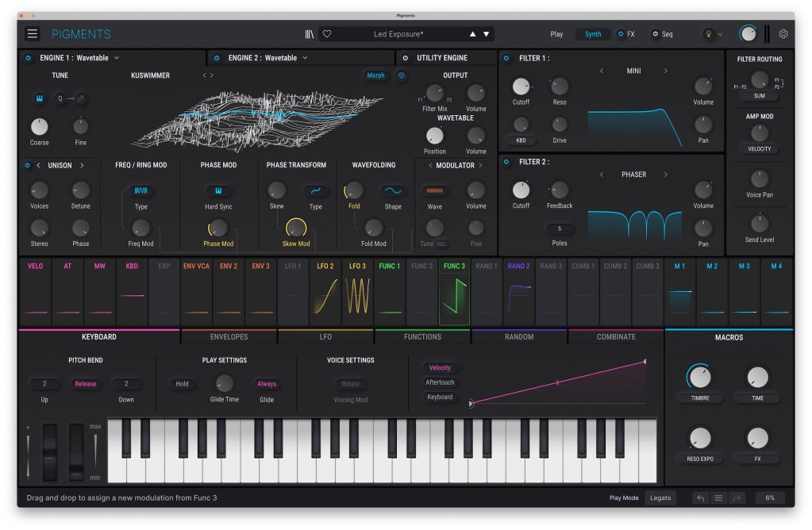Click the undo arrow in status bar
The image size is (812, 530).
tap(699, 497)
